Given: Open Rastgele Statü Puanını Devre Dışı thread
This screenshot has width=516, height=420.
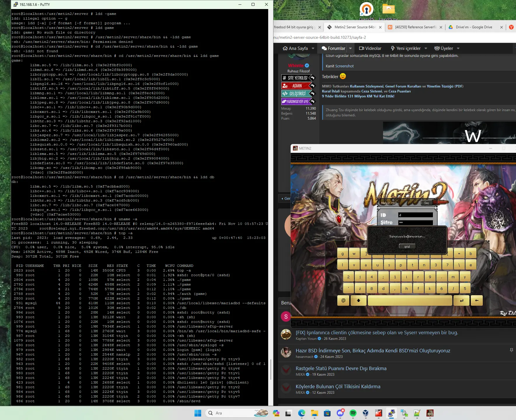Looking at the screenshot, I should (341, 368).
